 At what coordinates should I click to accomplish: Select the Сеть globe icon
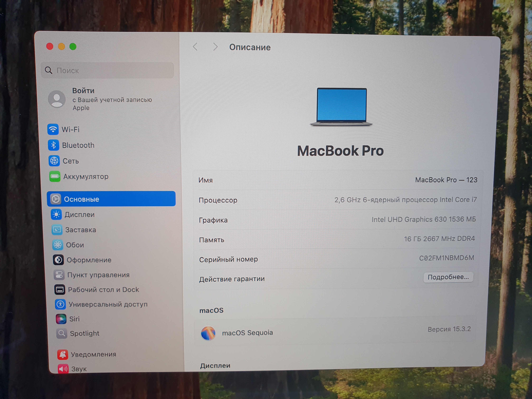coord(54,161)
